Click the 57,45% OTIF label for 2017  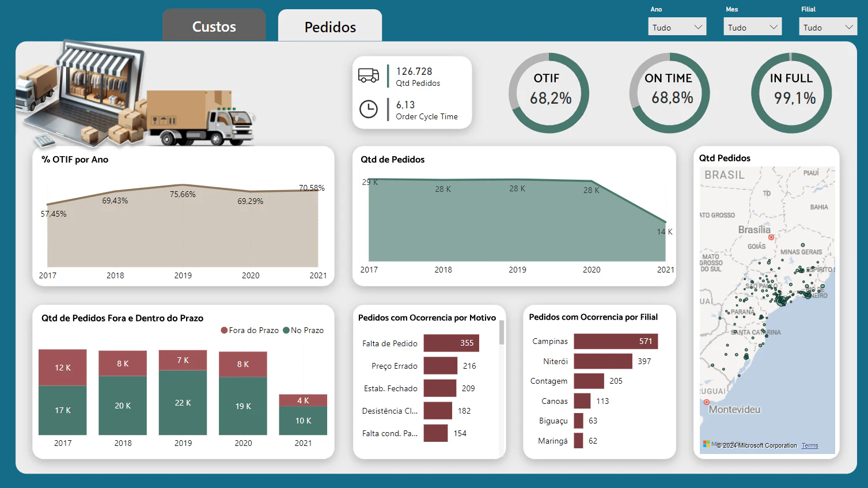point(54,214)
